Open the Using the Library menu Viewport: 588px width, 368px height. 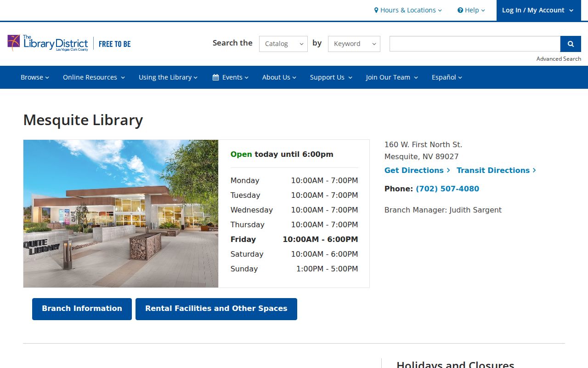(x=168, y=77)
